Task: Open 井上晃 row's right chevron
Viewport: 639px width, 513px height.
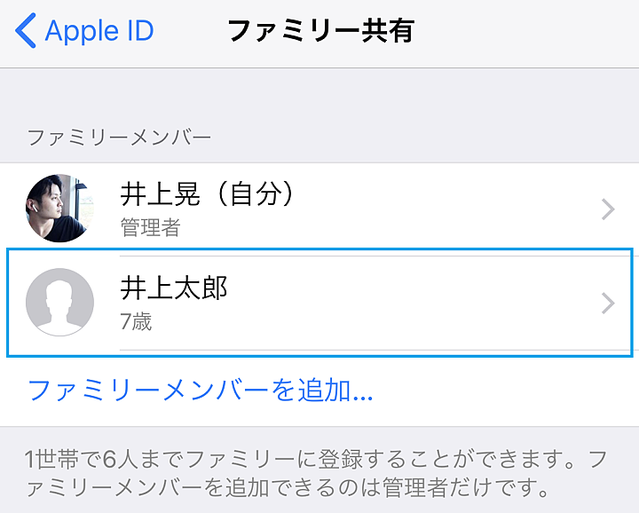Action: (x=608, y=209)
